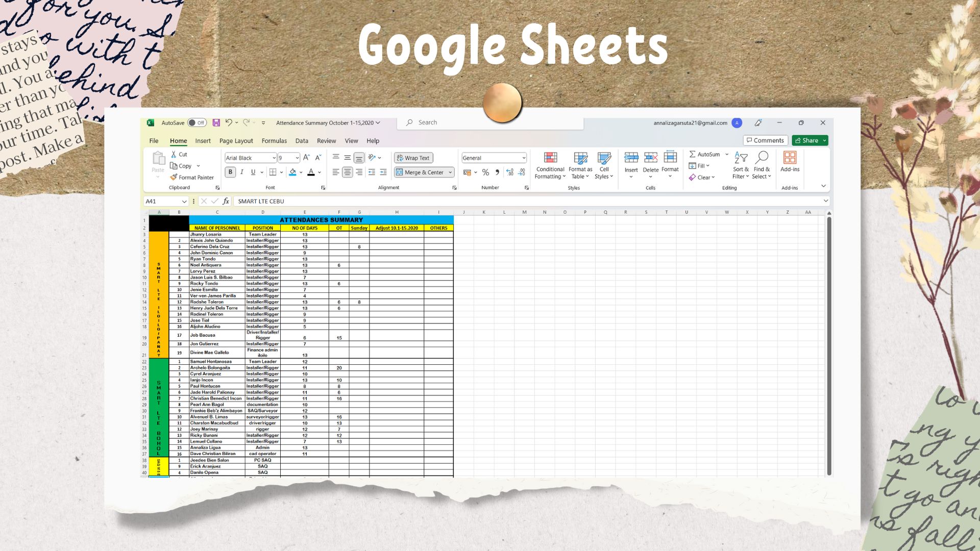
Task: Click the Undo arrow icon
Action: pos(229,122)
